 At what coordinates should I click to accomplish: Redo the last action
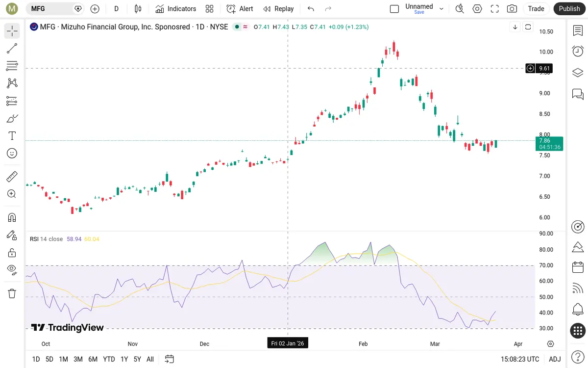[328, 9]
